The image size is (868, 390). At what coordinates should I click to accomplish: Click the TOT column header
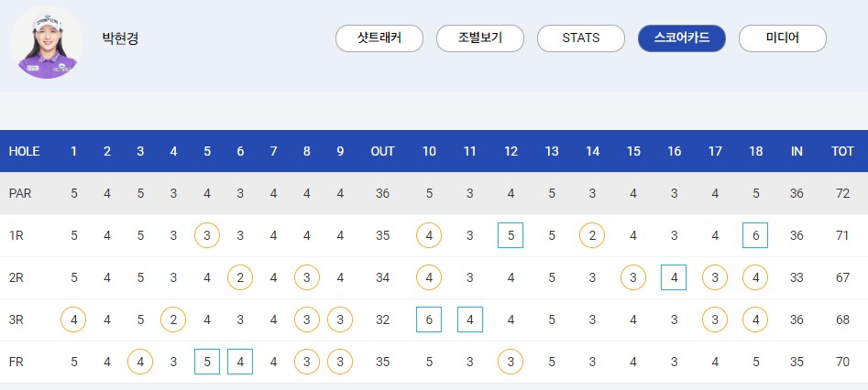[842, 151]
